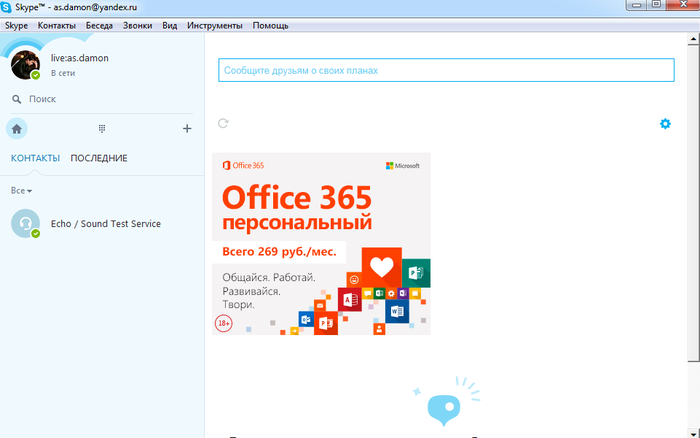Click the live:as.damon profile avatar
This screenshot has height=438, width=700.
click(x=25, y=65)
